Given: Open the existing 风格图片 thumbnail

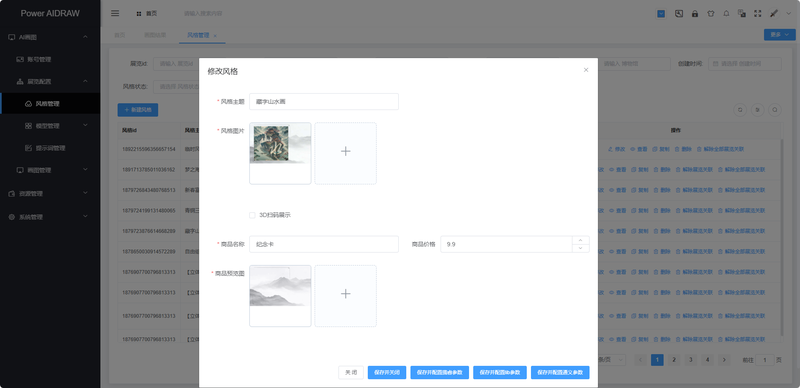Looking at the screenshot, I should [280, 153].
